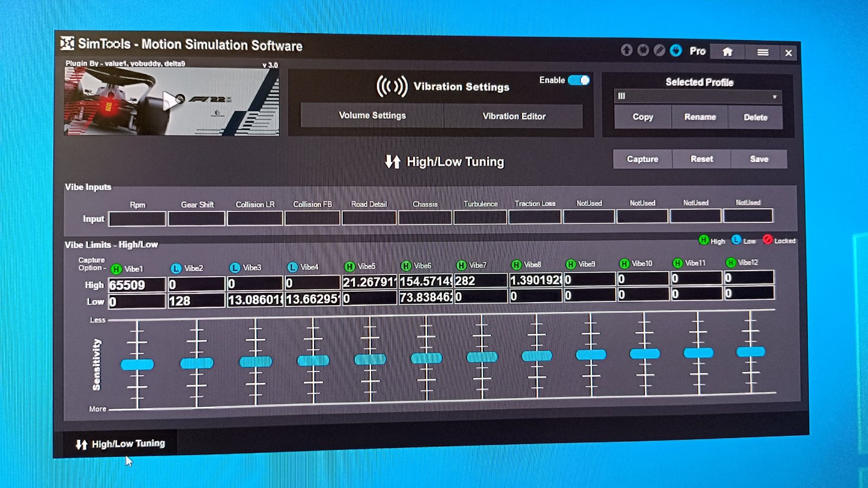Click the play arrow on game image
This screenshot has width=868, height=488.
[171, 101]
